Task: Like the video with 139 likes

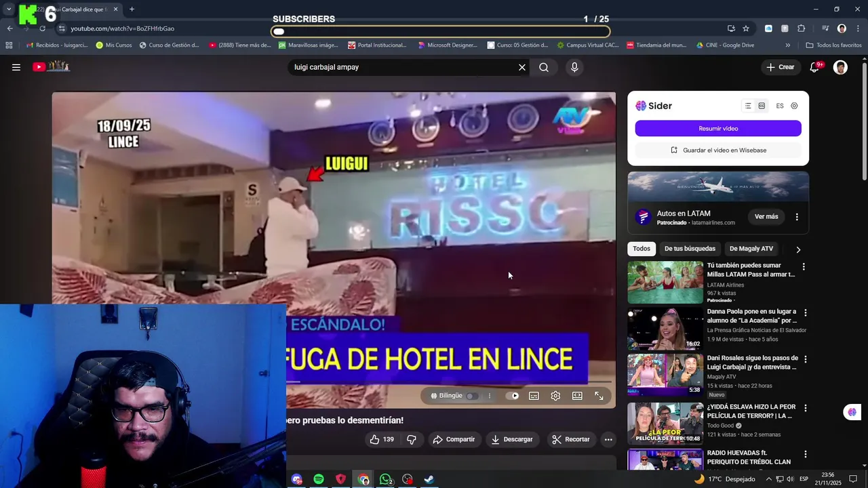Action: coord(381,439)
